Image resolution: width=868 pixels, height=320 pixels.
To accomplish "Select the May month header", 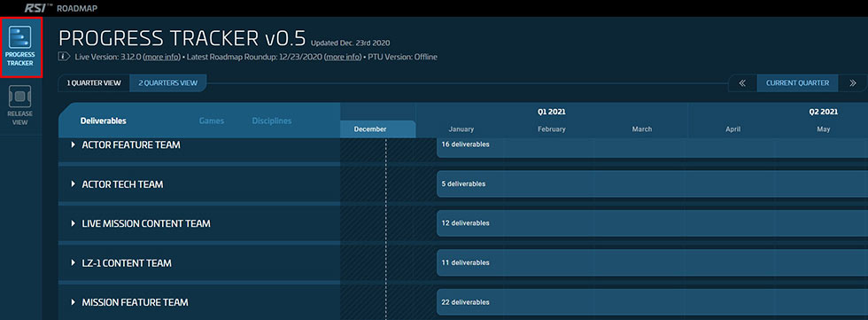I will (823, 129).
